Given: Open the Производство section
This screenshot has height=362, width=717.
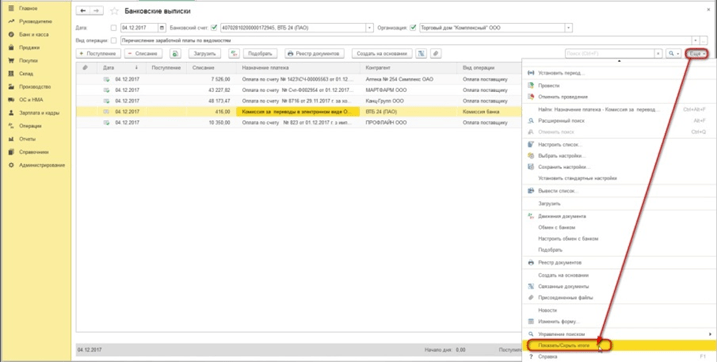Looking at the screenshot, I should [35, 86].
